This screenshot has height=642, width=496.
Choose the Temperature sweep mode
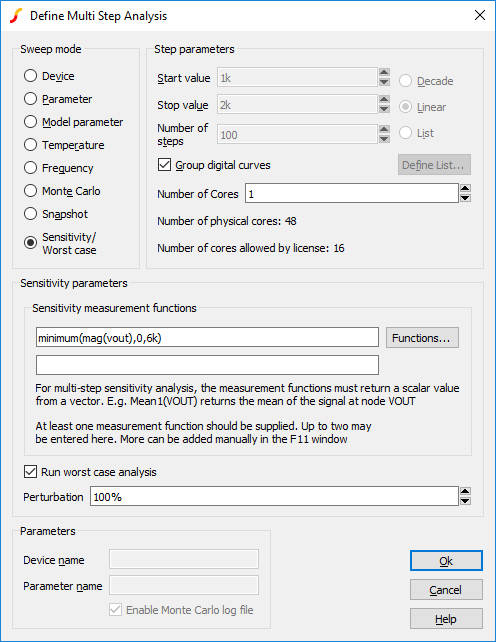64,145
